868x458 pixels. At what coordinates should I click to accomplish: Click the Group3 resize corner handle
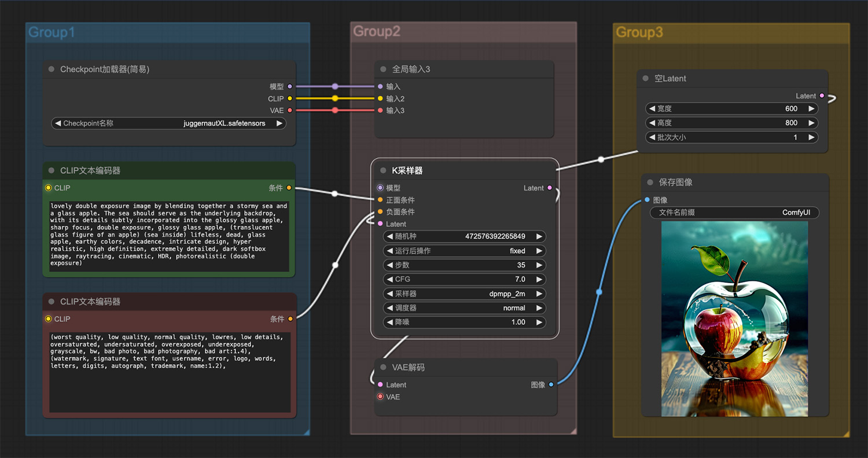point(846,433)
